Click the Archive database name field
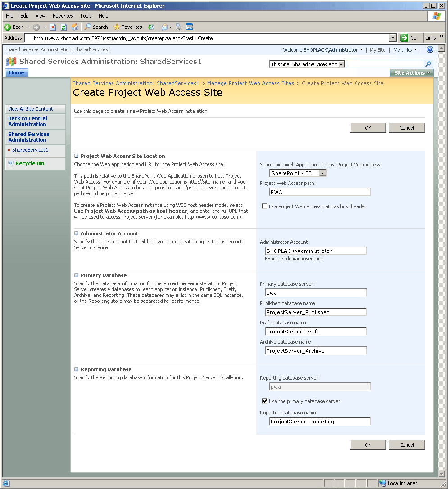The height and width of the screenshot is (489, 448). pyautogui.click(x=316, y=350)
